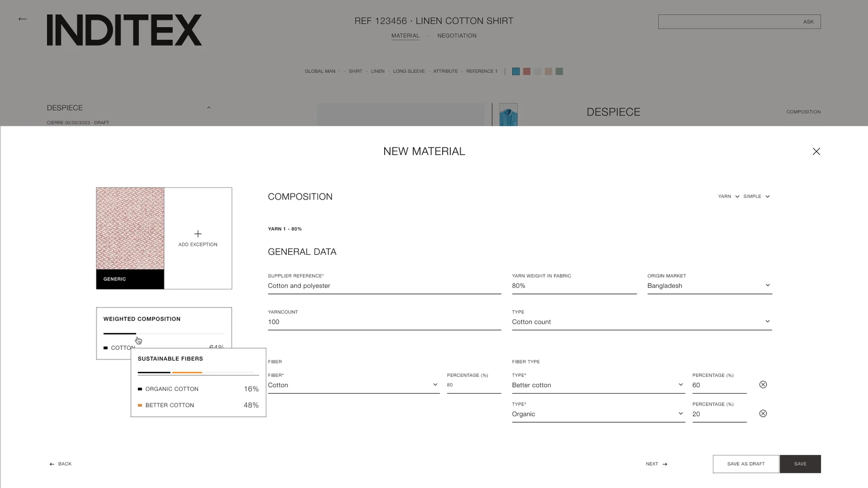Image resolution: width=868 pixels, height=488 pixels.
Task: Click the Save button
Action: point(800,464)
